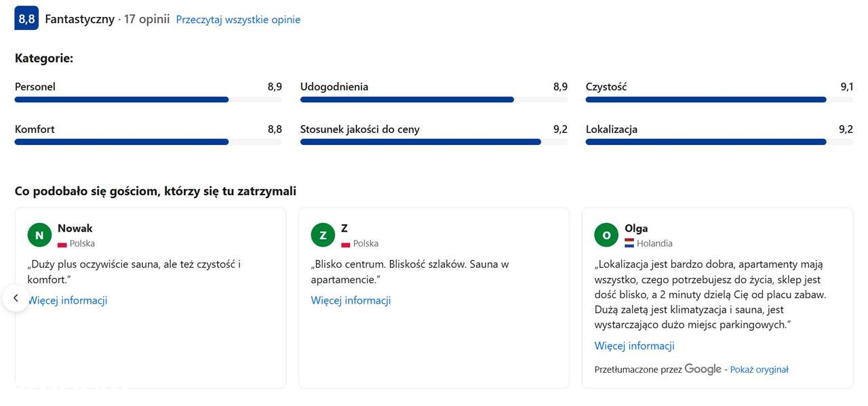The image size is (868, 406).
Task: Expand 'Więcej informacji' in Olga's review
Action: coord(634,346)
